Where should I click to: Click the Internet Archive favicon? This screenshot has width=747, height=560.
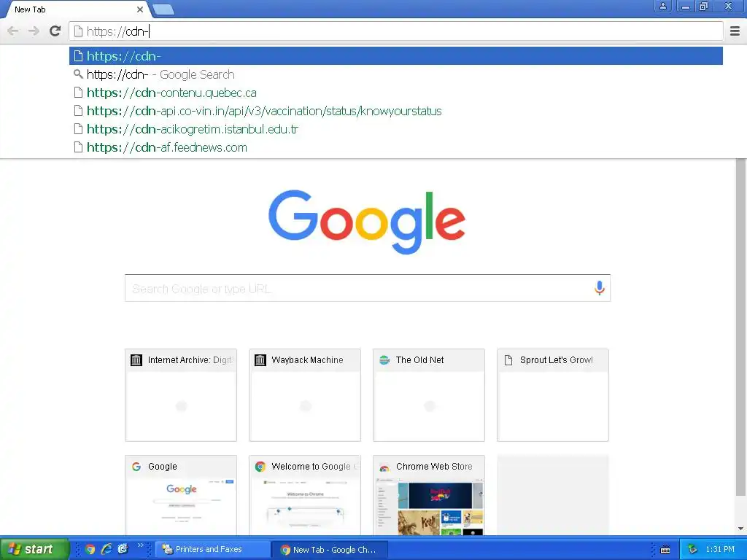[136, 360]
